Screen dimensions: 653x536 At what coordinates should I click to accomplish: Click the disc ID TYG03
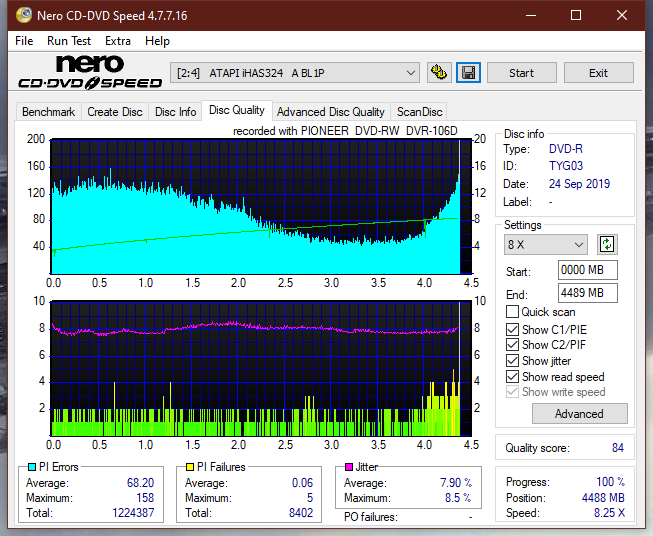click(x=566, y=166)
